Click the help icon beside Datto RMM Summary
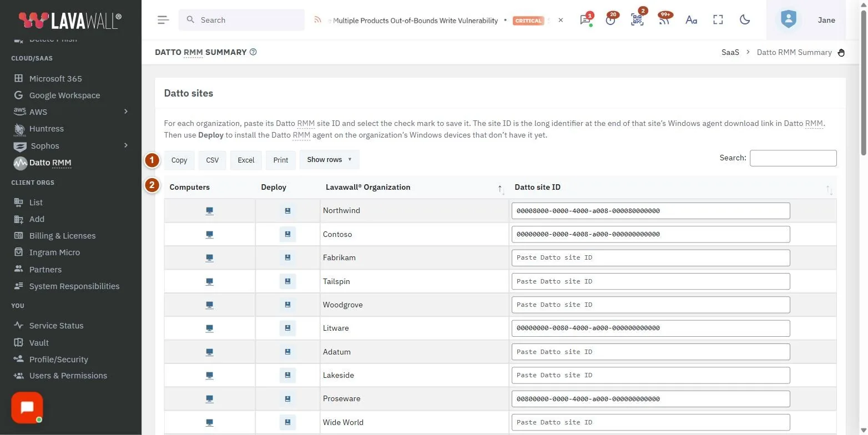 coord(253,52)
